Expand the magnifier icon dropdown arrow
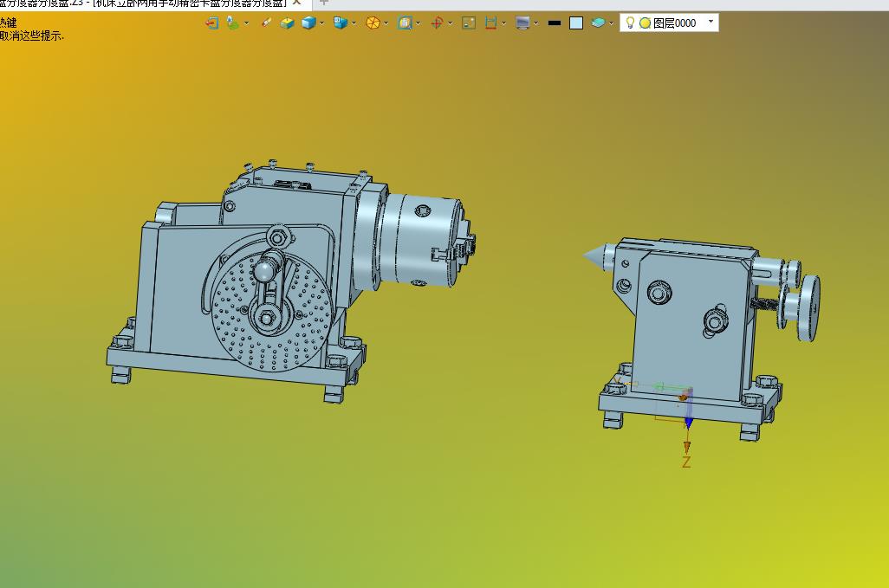Viewport: 889px width, 588px height. click(x=419, y=23)
